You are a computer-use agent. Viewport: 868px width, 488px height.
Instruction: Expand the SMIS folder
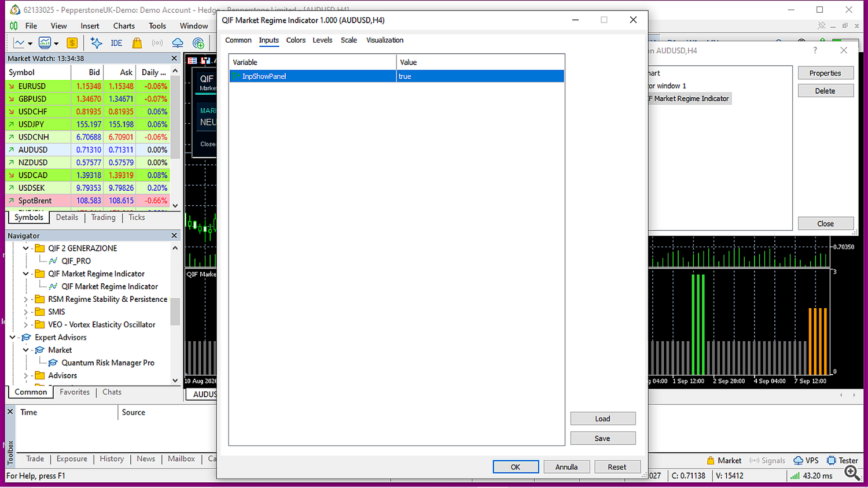click(25, 312)
